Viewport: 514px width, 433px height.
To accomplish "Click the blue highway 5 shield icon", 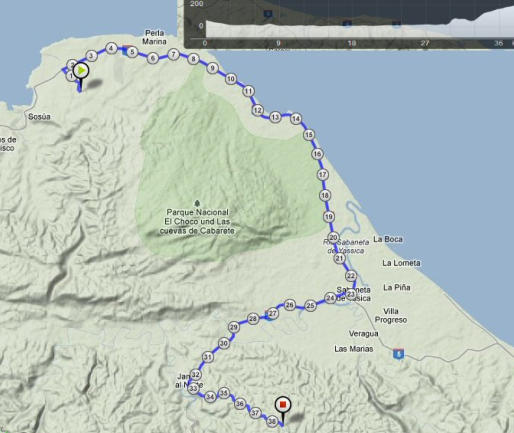I will coord(399,353).
